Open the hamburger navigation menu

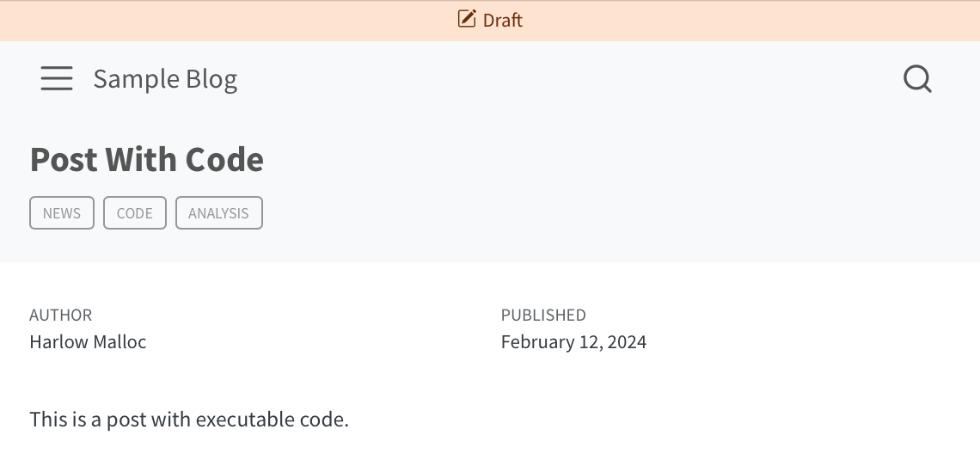pyautogui.click(x=57, y=78)
